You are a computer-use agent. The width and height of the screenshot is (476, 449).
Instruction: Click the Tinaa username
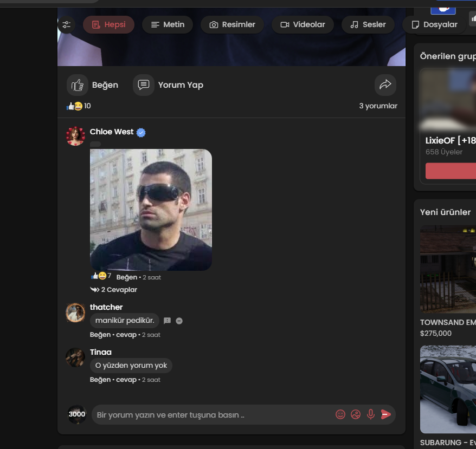pos(101,352)
